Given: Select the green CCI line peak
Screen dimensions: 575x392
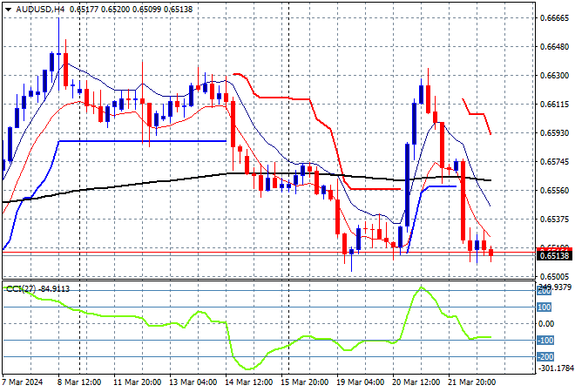Looking at the screenshot, I should 423,287.
